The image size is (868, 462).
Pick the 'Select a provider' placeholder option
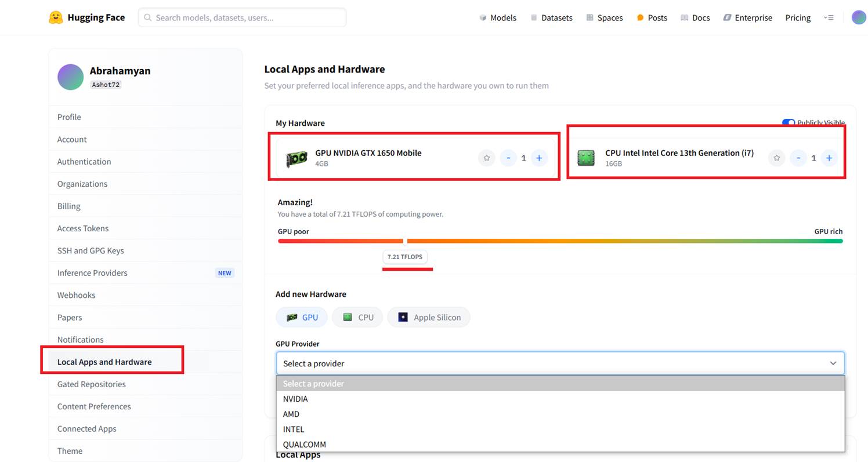pos(560,383)
